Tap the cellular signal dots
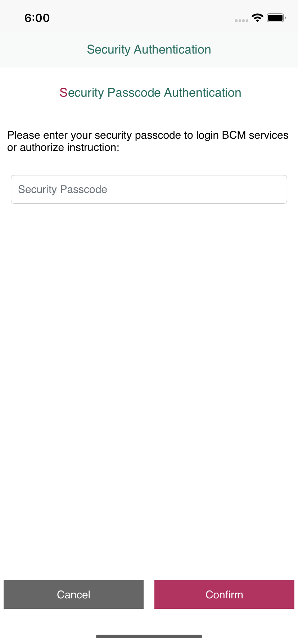 coord(241,20)
